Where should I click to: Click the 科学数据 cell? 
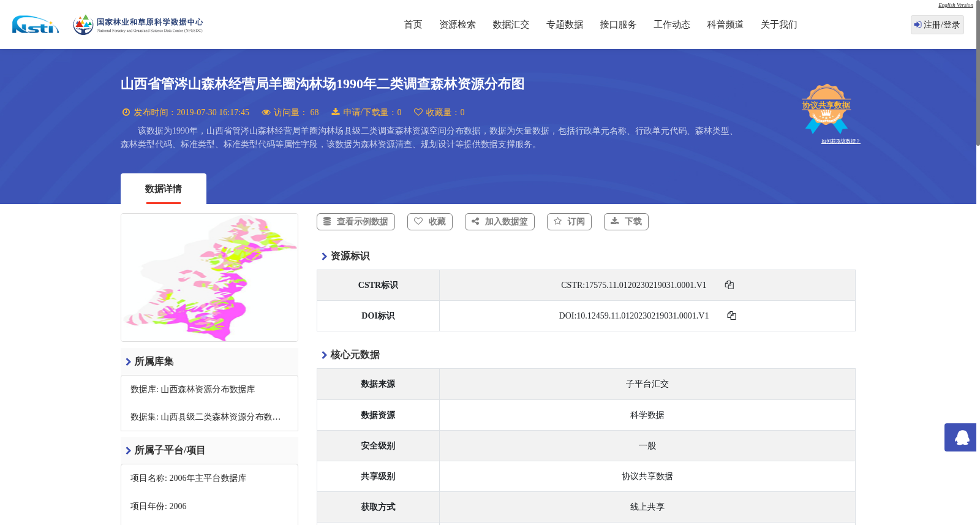click(647, 415)
